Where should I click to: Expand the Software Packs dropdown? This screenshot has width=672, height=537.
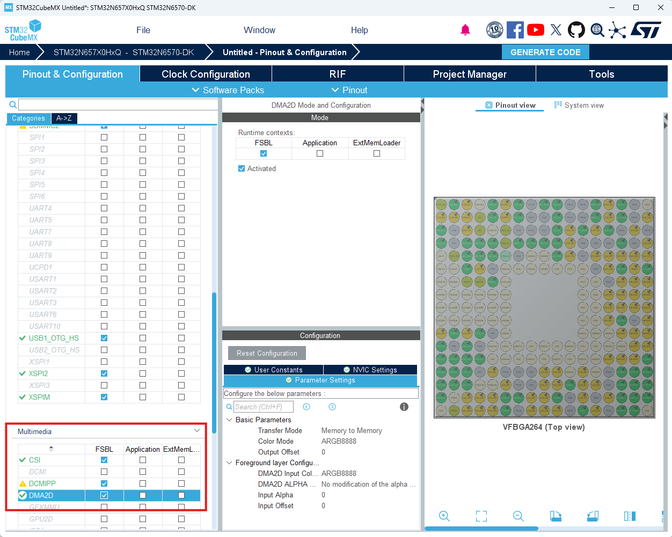[x=228, y=90]
